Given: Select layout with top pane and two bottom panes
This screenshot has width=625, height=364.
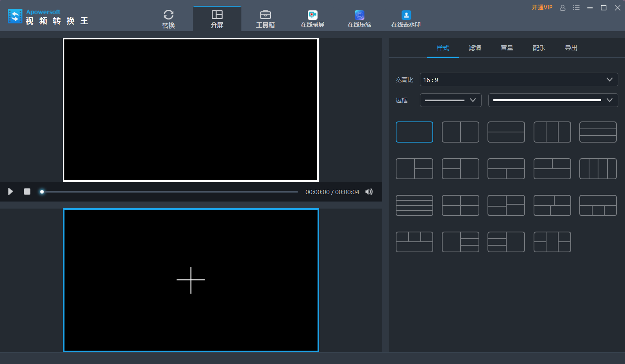Looking at the screenshot, I should point(506,169).
